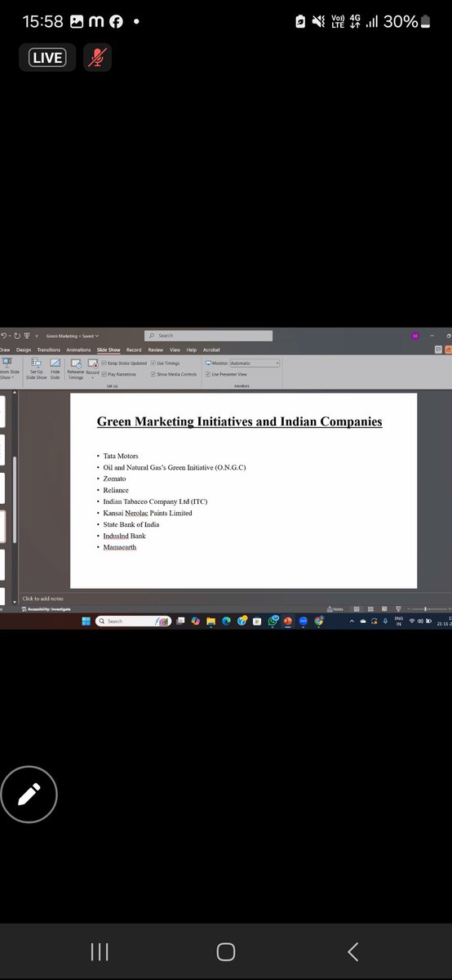The height and width of the screenshot is (980, 452).
Task: Toggle the Show Media Controls checkbox
Action: (x=153, y=374)
